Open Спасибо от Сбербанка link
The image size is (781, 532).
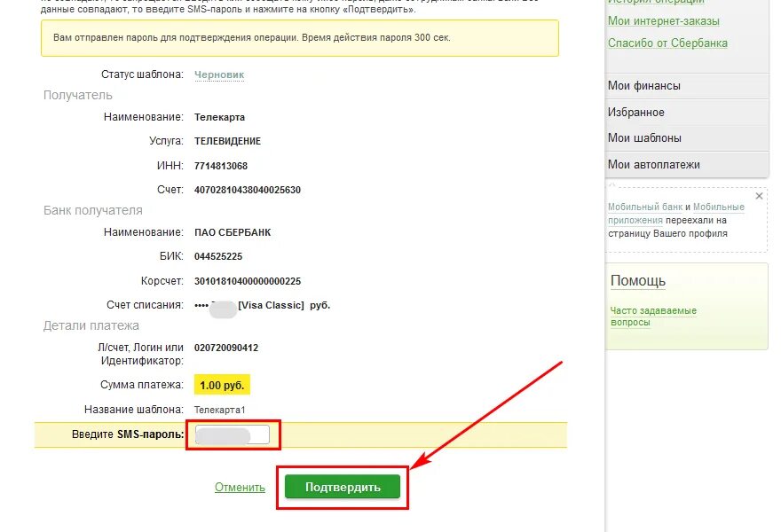tap(667, 43)
